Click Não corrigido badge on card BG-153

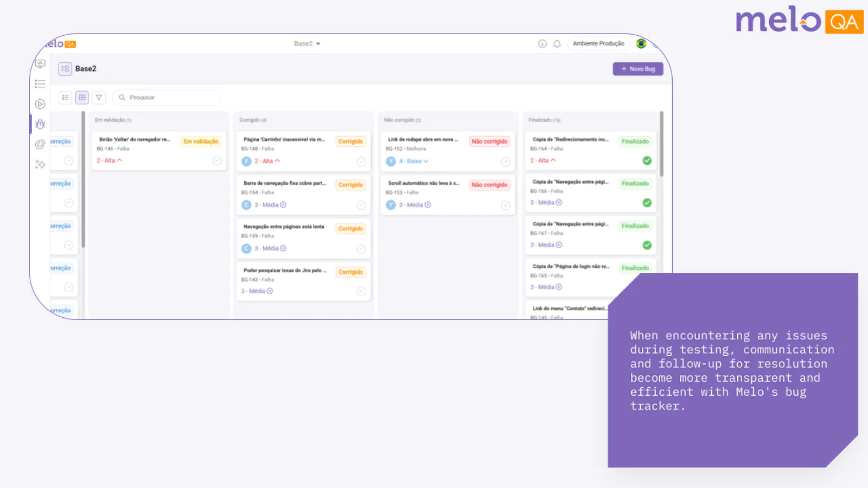click(x=489, y=185)
